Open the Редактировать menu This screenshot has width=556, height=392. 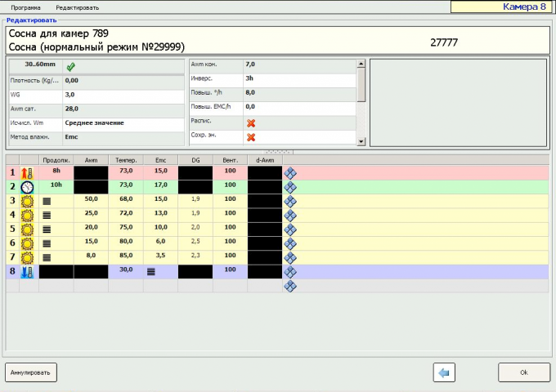[78, 7]
